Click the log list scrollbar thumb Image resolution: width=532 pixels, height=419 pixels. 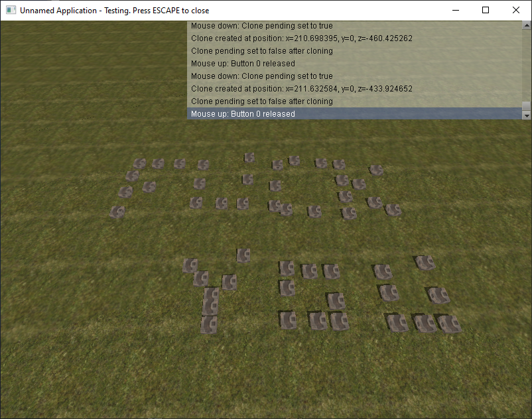click(x=527, y=106)
